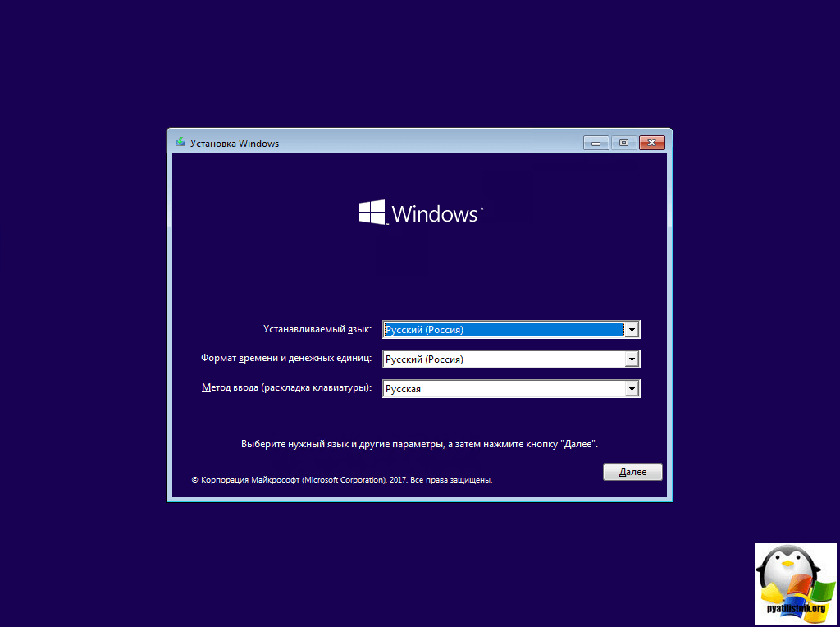Screen dimensions: 840x627
Task: Minimize the Установка Windows window
Action: coord(596,143)
